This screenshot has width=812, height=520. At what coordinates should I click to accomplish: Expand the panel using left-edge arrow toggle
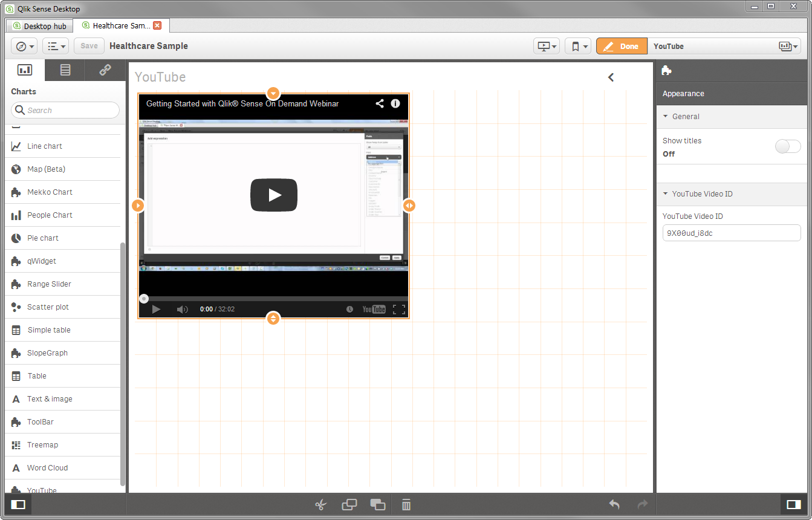(611, 77)
